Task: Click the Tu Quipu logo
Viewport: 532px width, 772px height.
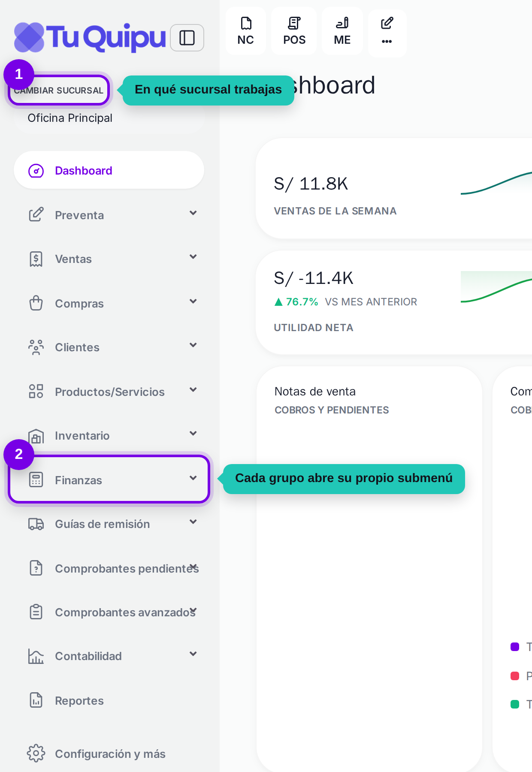Action: coord(90,37)
